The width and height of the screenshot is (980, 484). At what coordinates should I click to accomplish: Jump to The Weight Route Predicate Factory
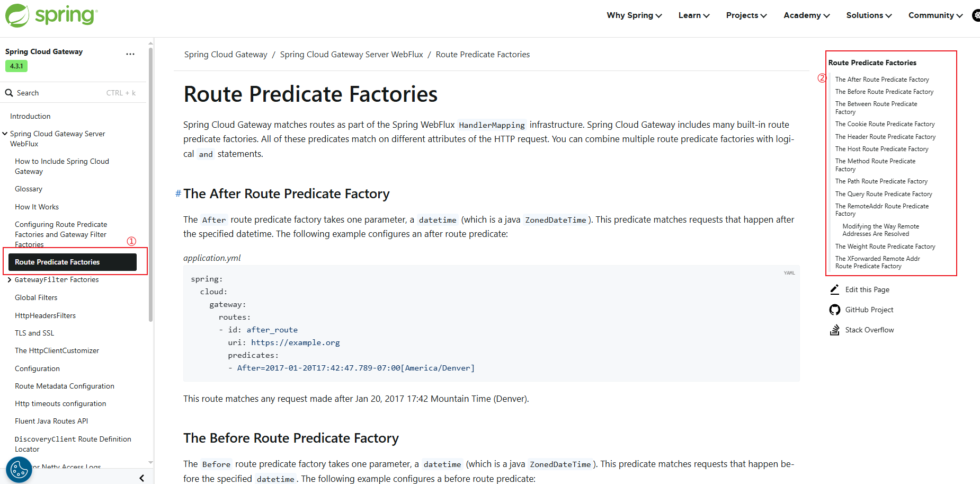tap(885, 247)
